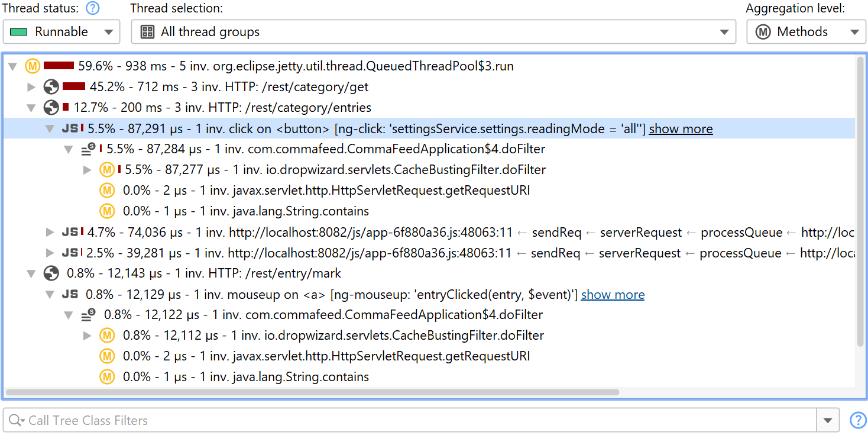Click the JS icon on click button row
This screenshot has width=868, height=435.
(70, 128)
